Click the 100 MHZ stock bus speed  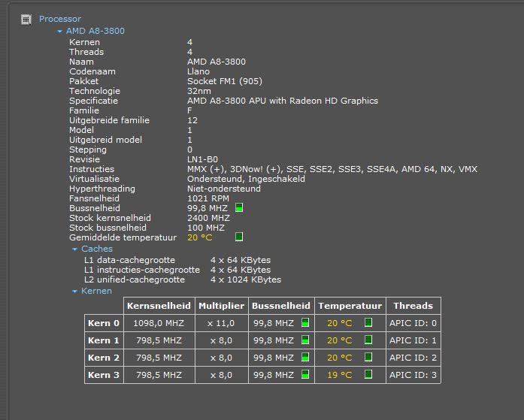(206, 228)
